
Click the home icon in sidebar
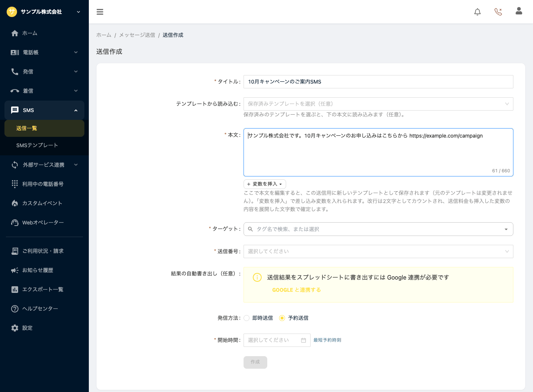pyautogui.click(x=15, y=33)
